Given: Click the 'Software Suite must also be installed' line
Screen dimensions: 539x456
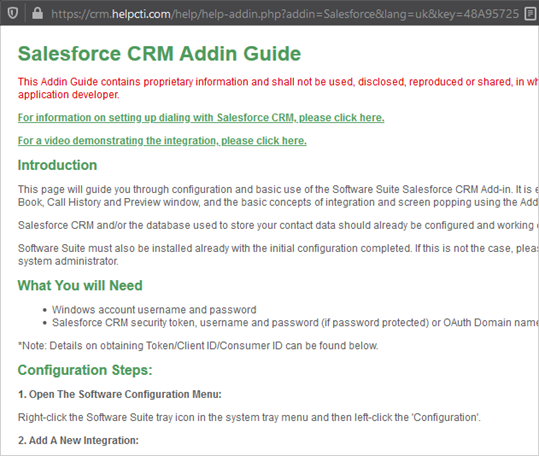Looking at the screenshot, I should (278, 248).
